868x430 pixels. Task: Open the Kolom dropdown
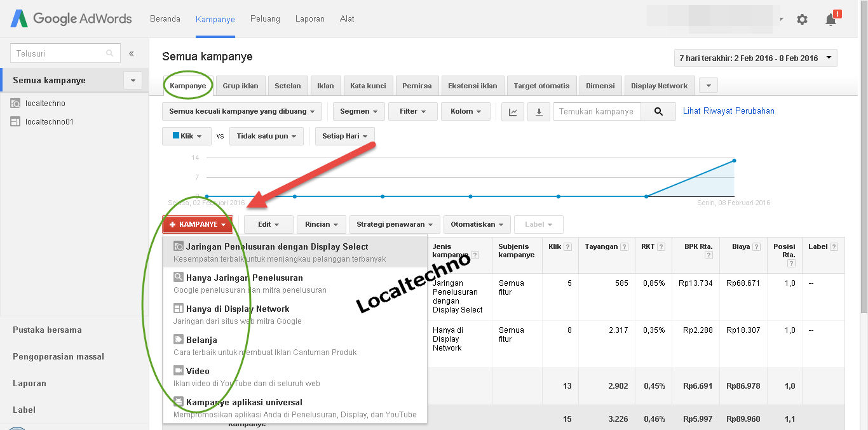point(466,111)
